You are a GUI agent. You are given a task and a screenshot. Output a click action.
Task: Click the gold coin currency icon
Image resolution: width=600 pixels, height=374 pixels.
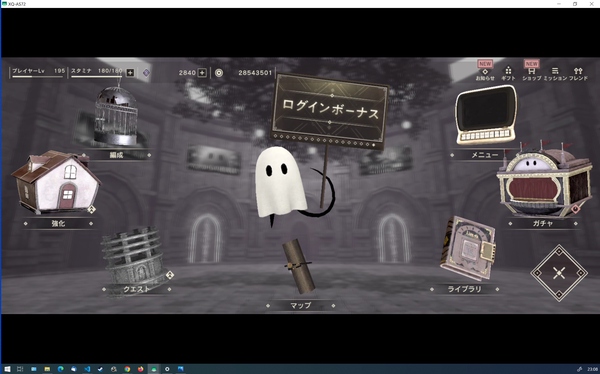[219, 73]
